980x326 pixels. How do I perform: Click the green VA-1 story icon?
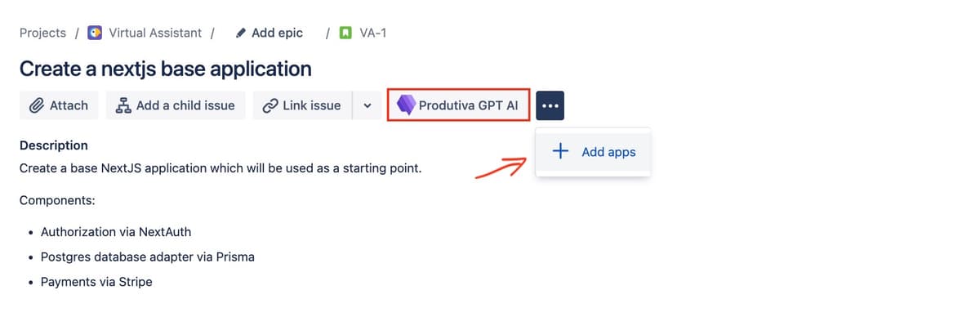(x=346, y=33)
